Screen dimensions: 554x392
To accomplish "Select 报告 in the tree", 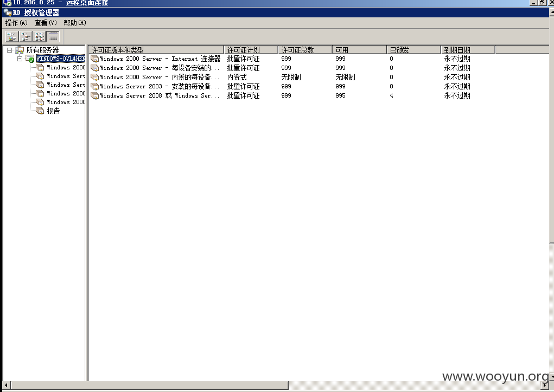I will (53, 111).
